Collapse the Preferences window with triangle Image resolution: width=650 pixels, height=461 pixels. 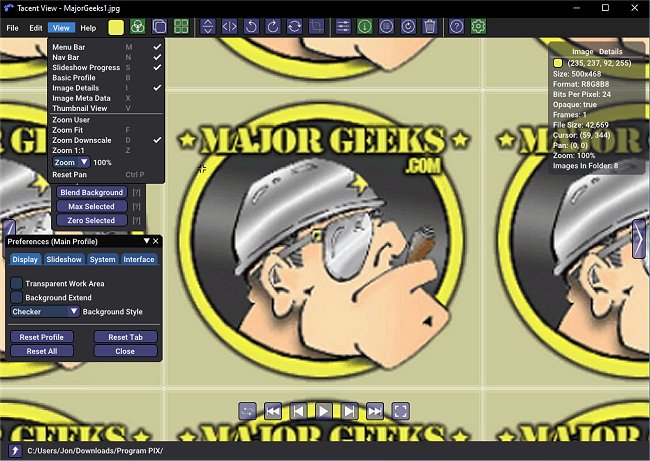(x=146, y=241)
